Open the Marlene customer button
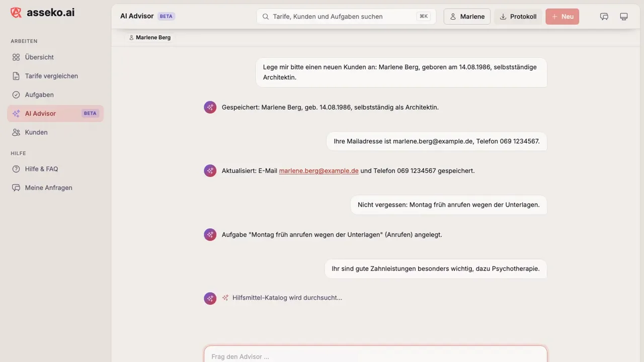The image size is (644, 362). pyautogui.click(x=467, y=17)
